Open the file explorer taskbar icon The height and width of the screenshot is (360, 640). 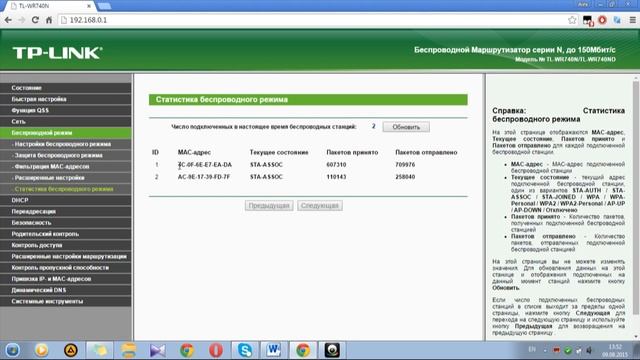coord(129,350)
